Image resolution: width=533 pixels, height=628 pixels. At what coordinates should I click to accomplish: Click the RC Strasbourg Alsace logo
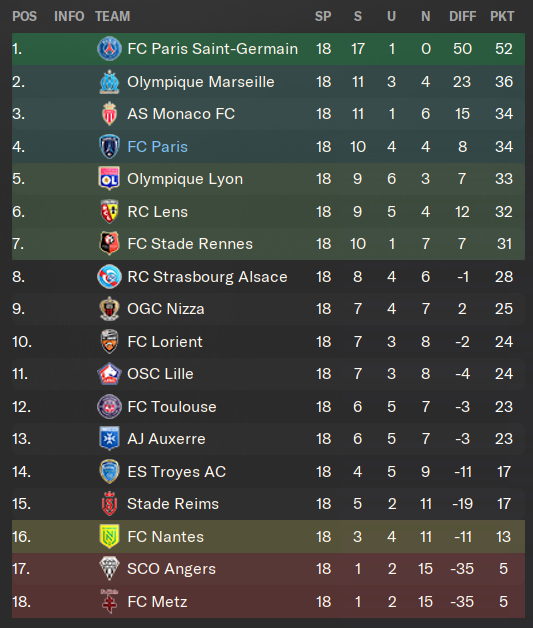[109, 276]
